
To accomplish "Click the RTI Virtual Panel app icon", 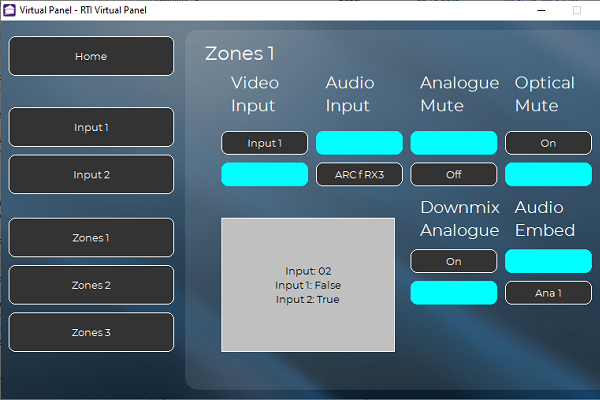I will tap(9, 10).
